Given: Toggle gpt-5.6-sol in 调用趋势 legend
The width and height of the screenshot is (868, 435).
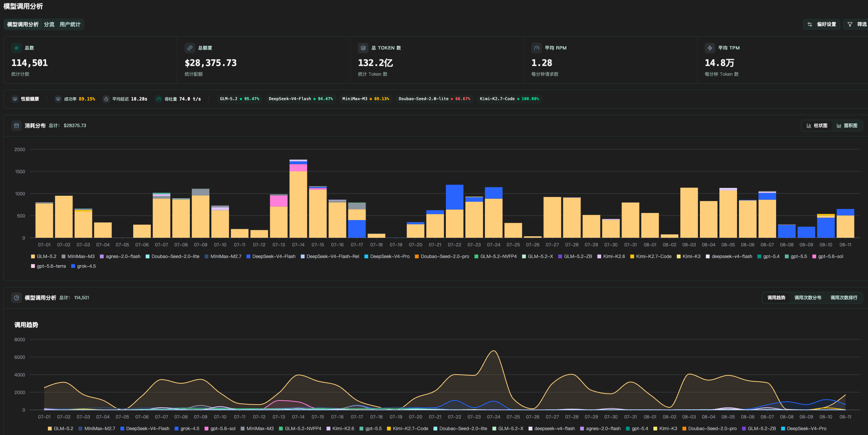Looking at the screenshot, I should click(x=220, y=429).
